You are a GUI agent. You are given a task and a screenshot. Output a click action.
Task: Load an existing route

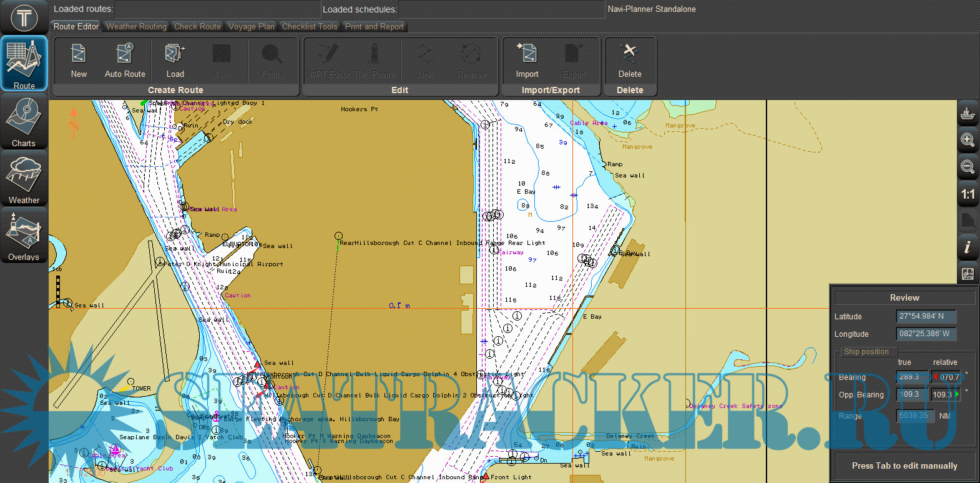click(x=175, y=61)
